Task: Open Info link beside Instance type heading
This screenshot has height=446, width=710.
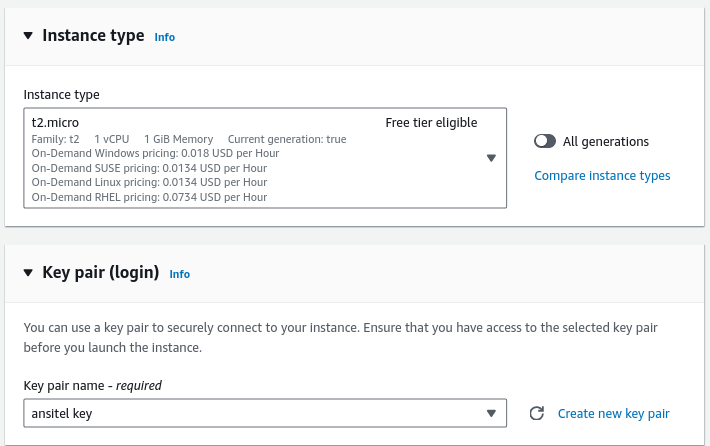Action: [x=164, y=37]
